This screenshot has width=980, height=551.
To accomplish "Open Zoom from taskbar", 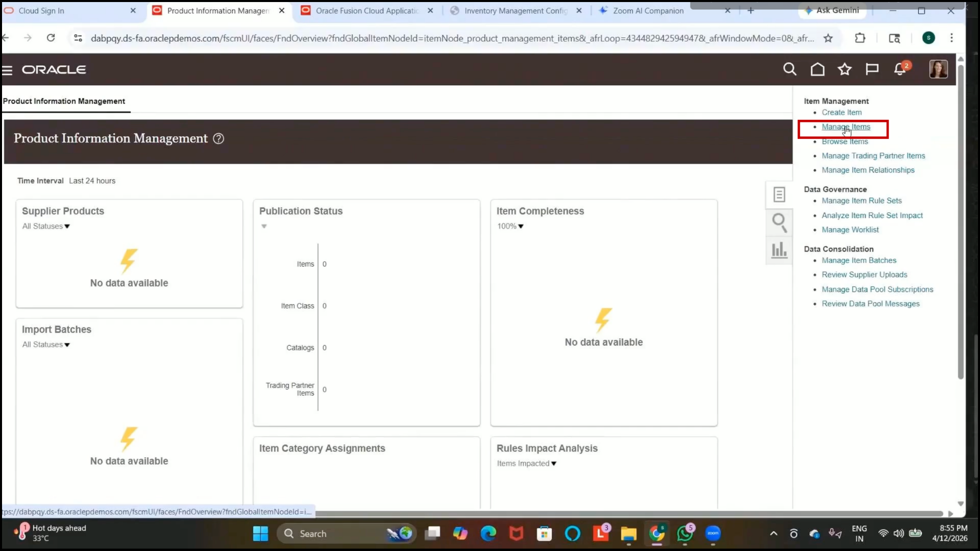I will 713,534.
